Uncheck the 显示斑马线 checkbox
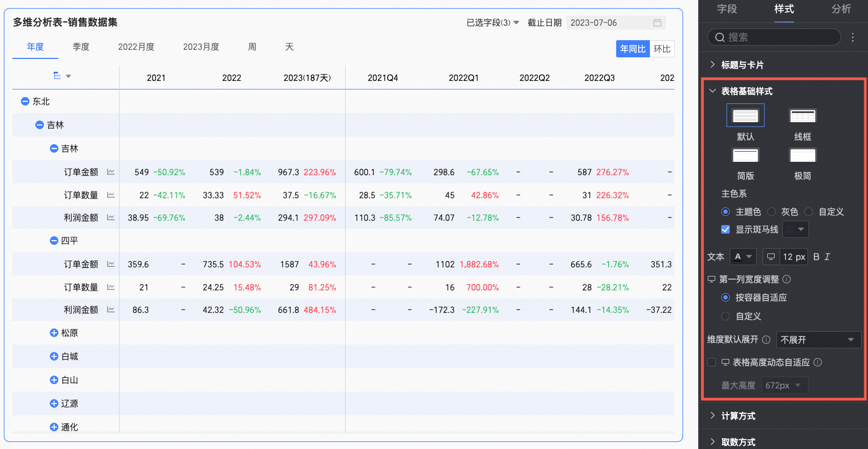This screenshot has height=449, width=868. (x=725, y=229)
